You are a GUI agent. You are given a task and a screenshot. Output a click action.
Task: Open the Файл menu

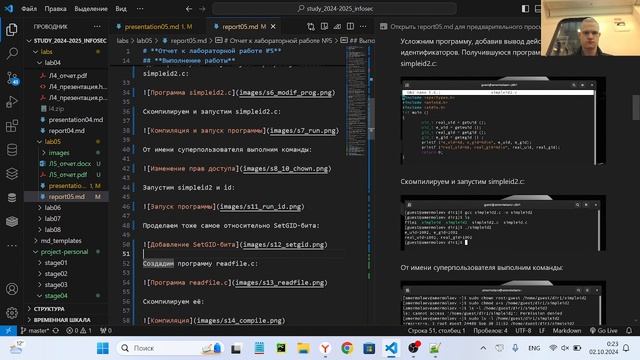click(x=29, y=9)
